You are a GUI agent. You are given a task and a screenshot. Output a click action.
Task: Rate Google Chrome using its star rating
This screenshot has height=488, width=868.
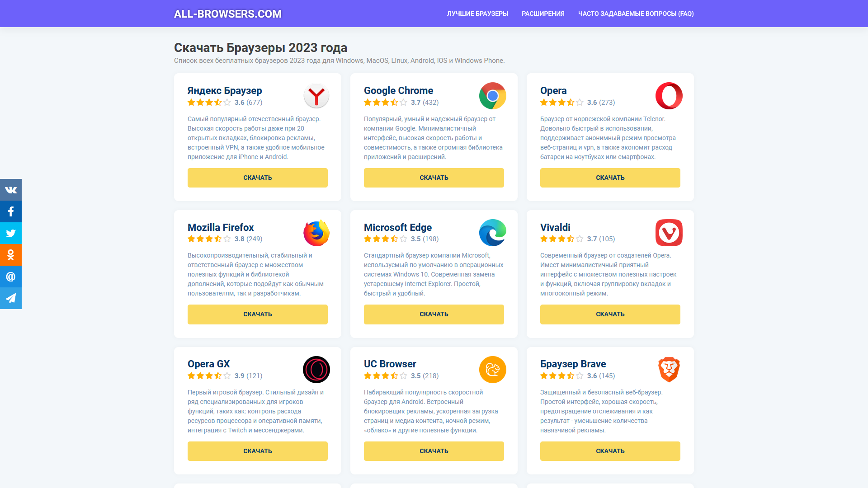[x=386, y=103]
